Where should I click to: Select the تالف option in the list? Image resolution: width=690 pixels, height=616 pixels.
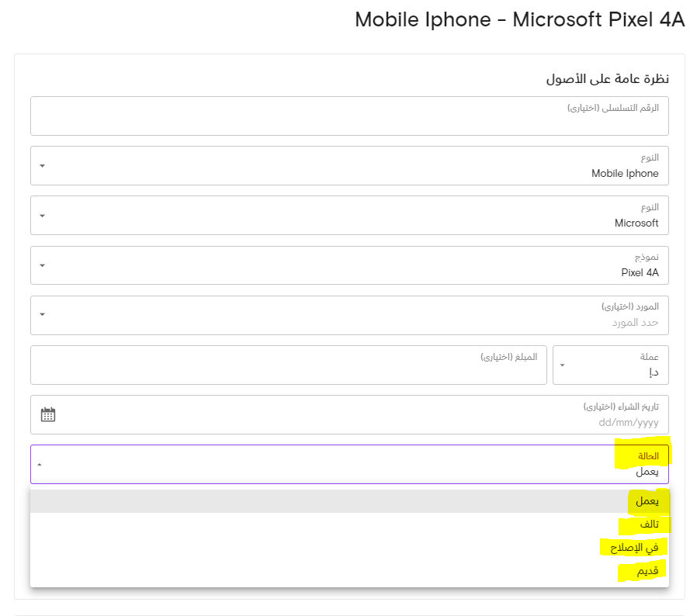pyautogui.click(x=349, y=524)
